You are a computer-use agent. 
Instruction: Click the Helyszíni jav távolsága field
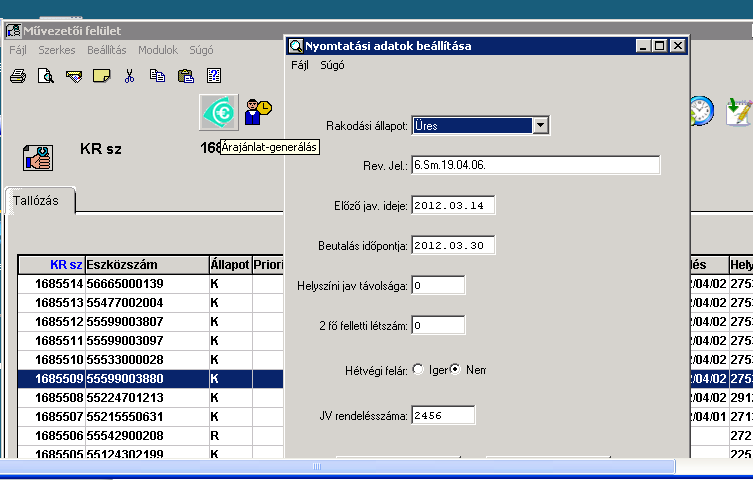[x=438, y=286]
